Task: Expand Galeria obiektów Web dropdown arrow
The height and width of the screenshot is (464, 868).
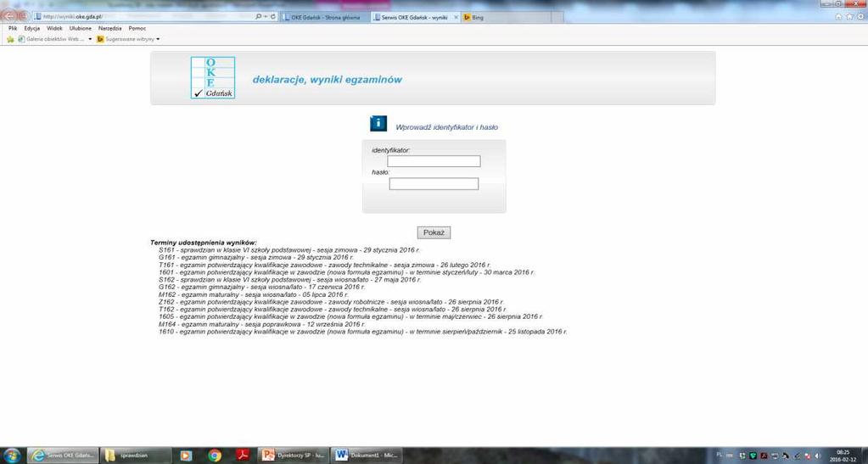Action: 90,39
